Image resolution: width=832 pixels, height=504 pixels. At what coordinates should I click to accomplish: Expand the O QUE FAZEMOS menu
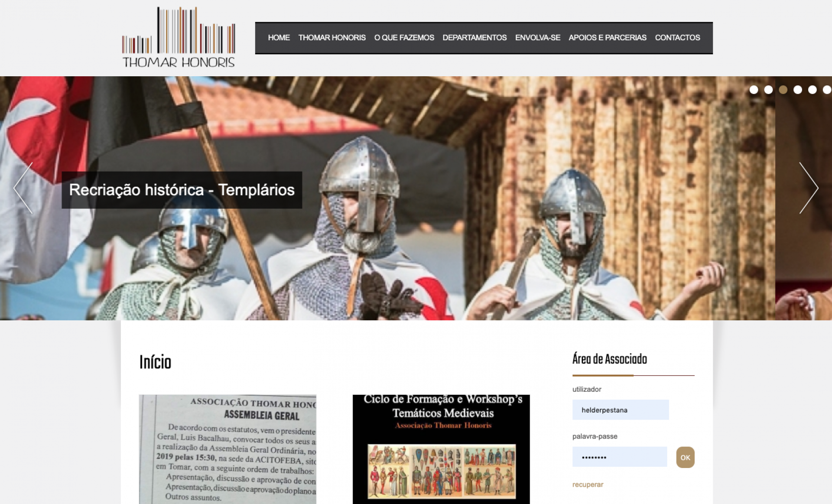[x=404, y=38]
